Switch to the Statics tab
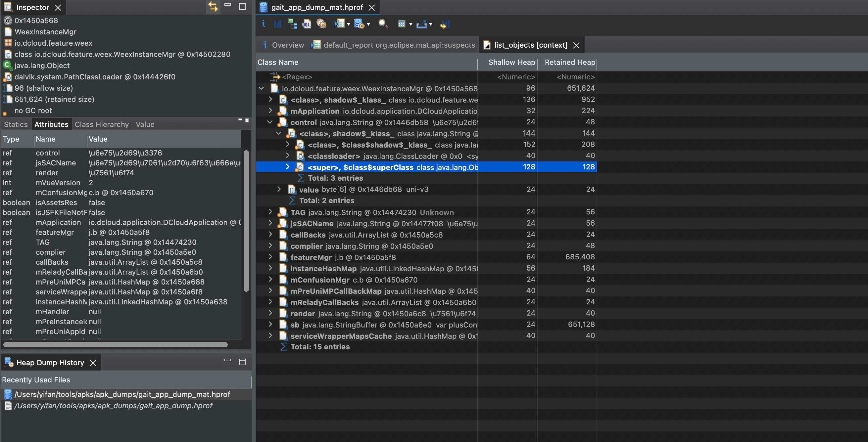Image resolution: width=868 pixels, height=442 pixels. [16, 124]
